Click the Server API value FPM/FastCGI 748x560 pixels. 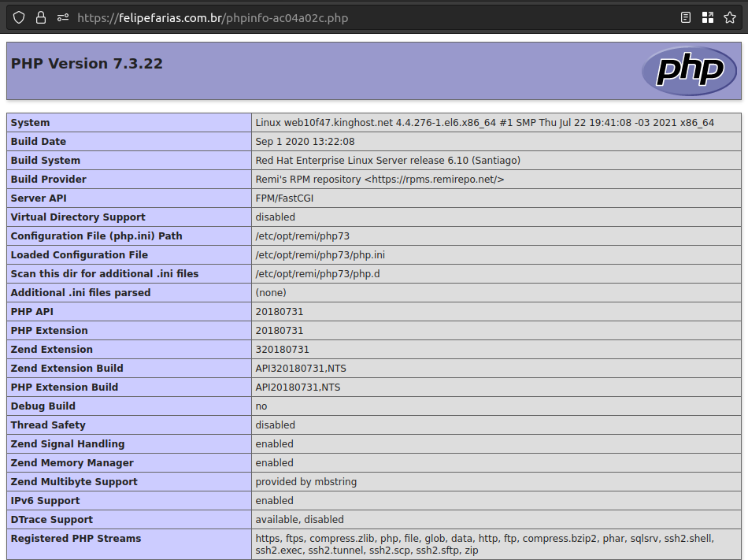(284, 198)
